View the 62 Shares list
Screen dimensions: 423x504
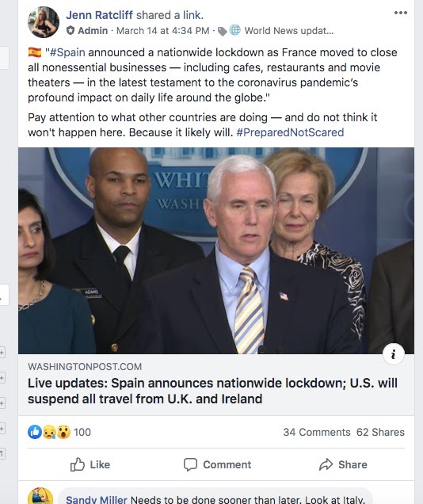380,432
